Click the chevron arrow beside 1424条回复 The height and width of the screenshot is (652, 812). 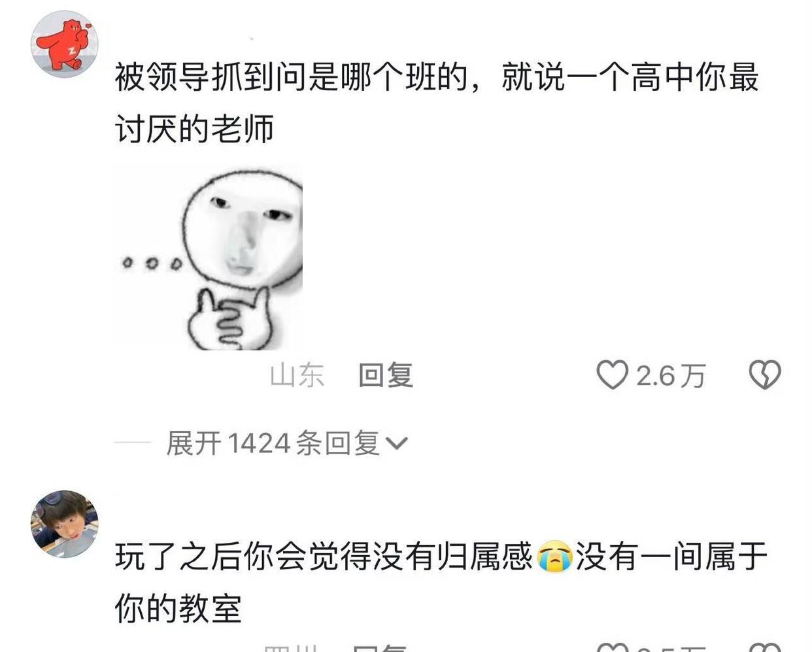[397, 444]
